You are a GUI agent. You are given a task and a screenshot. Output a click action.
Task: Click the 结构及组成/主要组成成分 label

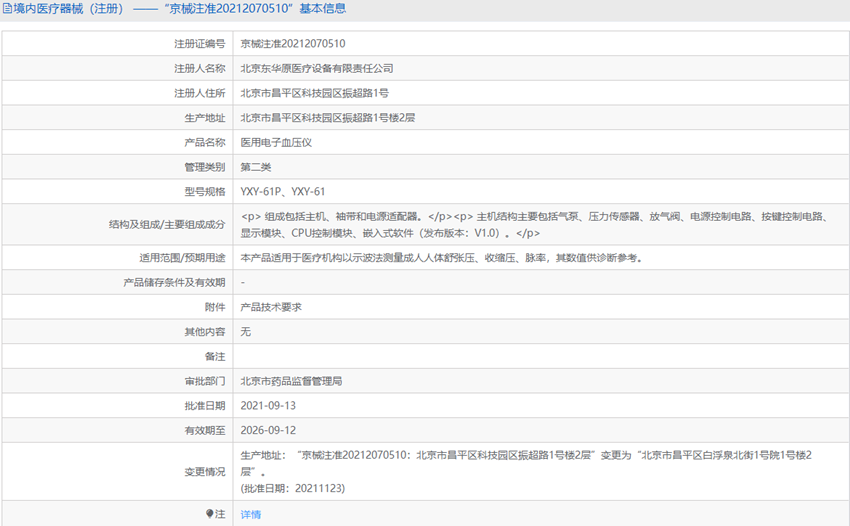[167, 224]
